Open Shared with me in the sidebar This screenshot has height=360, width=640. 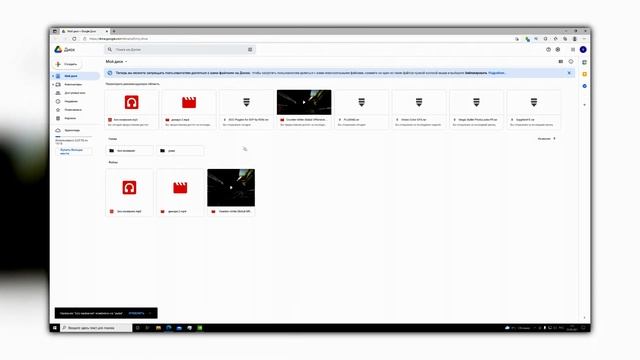(75, 93)
